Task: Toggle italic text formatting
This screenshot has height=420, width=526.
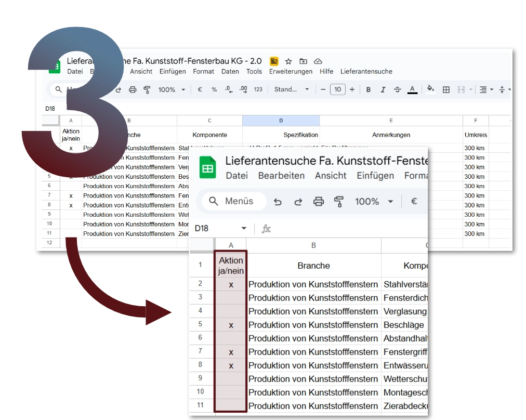Action: click(x=383, y=89)
